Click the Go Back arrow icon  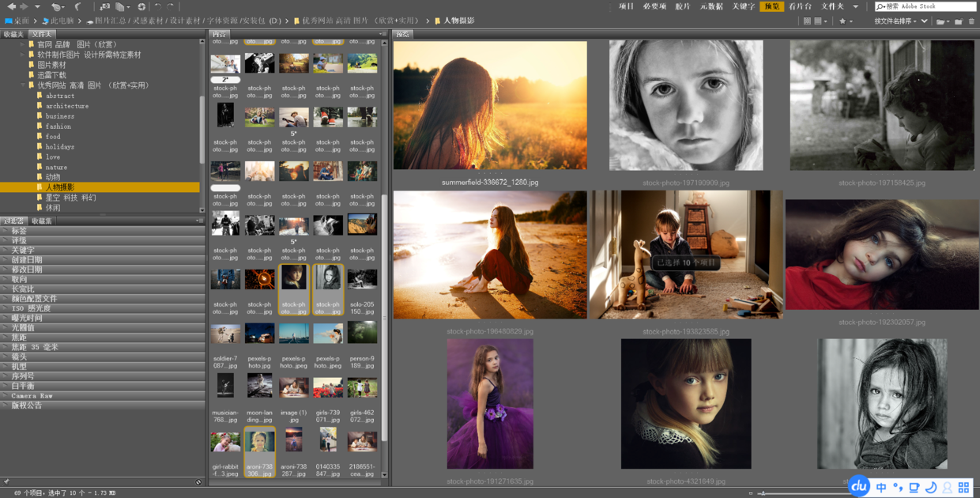[11, 6]
